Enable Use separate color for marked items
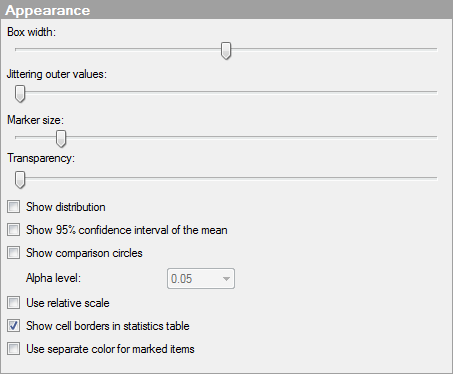This screenshot has width=453, height=374. [x=14, y=349]
